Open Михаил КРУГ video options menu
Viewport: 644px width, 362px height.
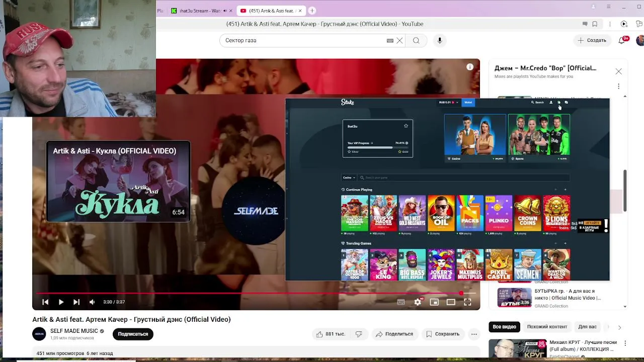point(625,343)
